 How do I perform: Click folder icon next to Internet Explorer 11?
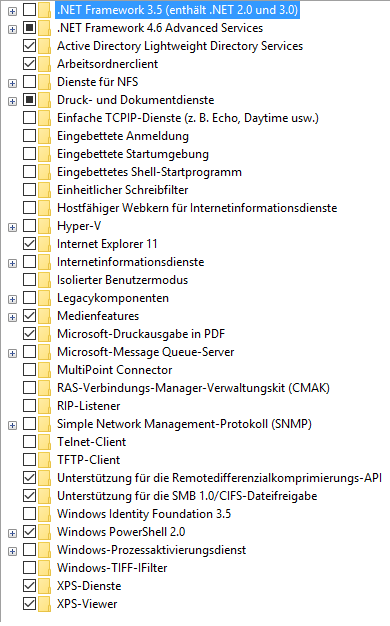[x=45, y=244]
